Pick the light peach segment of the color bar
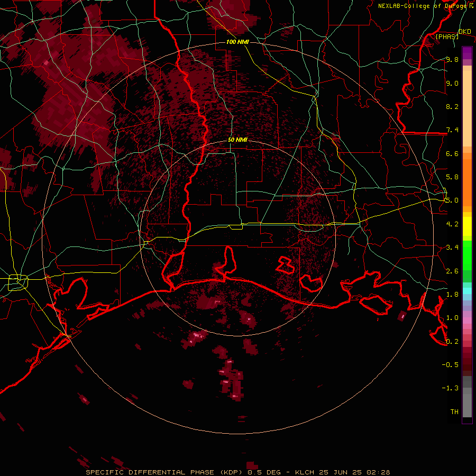 click(x=467, y=108)
